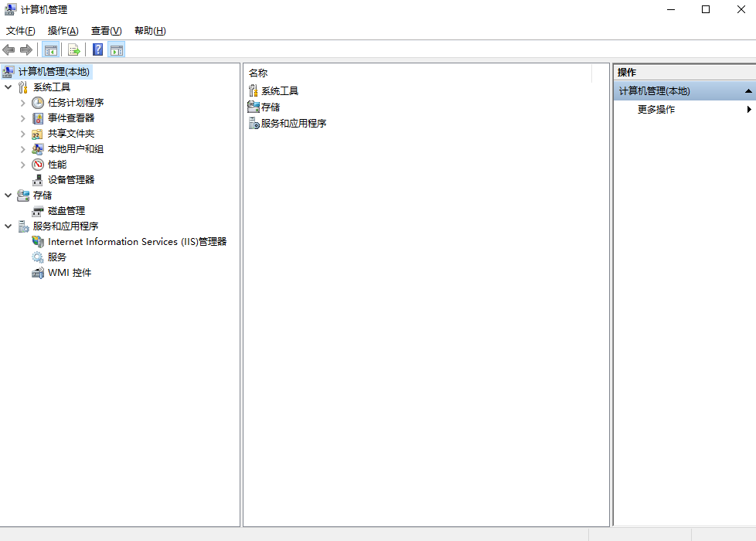Collapse the 计算机管理(本地) section in the action pane
The height and width of the screenshot is (541, 756).
748,91
